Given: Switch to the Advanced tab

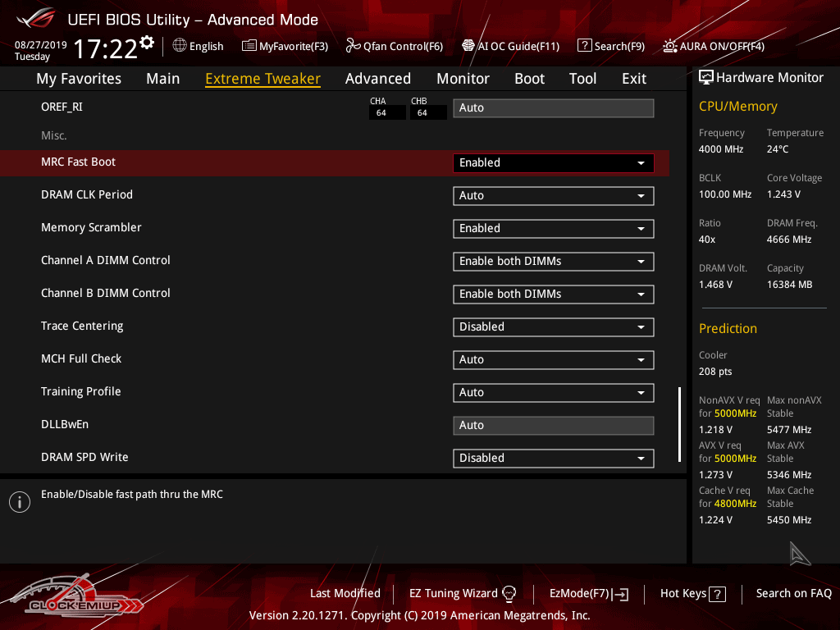Looking at the screenshot, I should [x=377, y=79].
